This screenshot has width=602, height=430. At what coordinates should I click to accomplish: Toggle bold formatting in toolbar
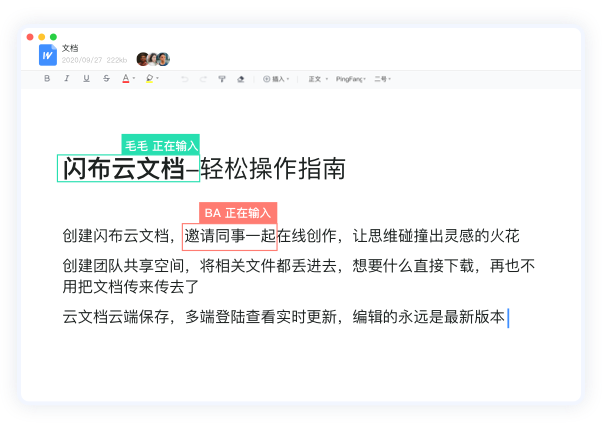[47, 78]
